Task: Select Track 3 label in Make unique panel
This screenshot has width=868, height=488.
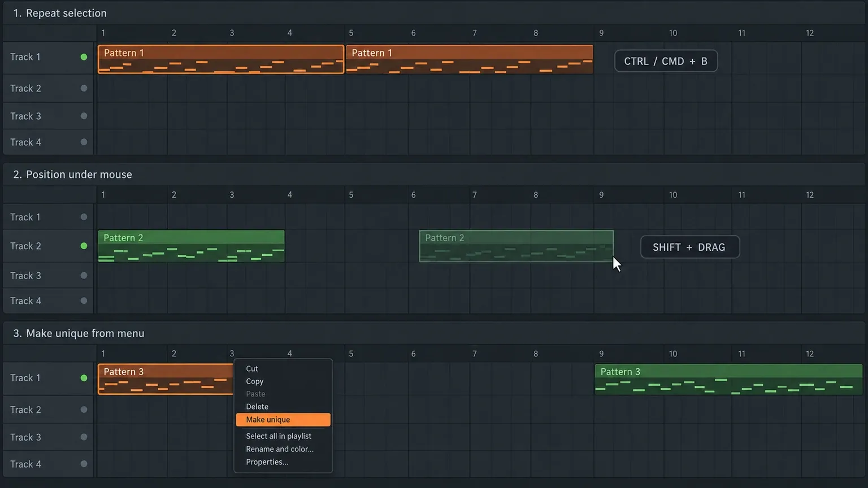Action: coord(25,437)
